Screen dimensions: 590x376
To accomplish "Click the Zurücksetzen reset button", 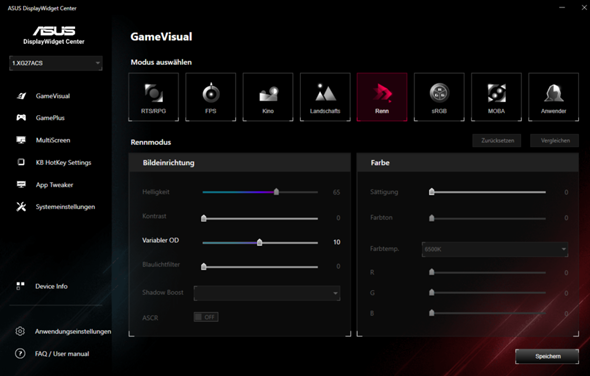I will click(x=497, y=140).
